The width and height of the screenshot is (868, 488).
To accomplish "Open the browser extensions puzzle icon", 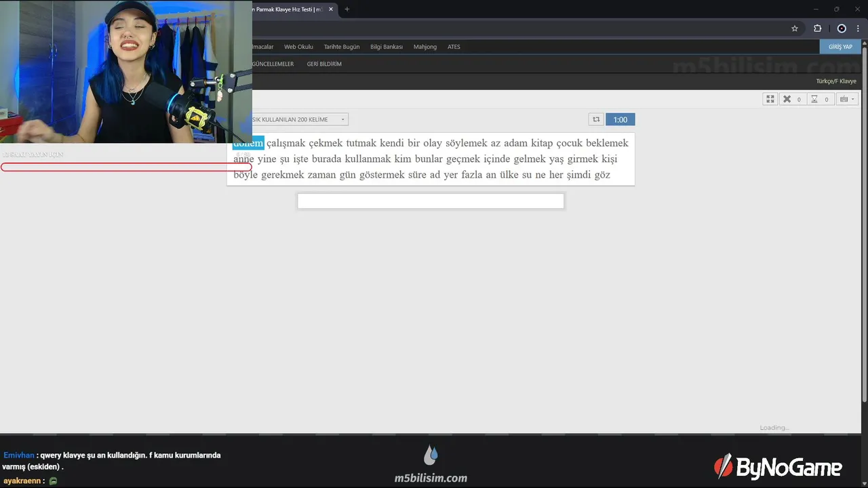I will [x=817, y=28].
